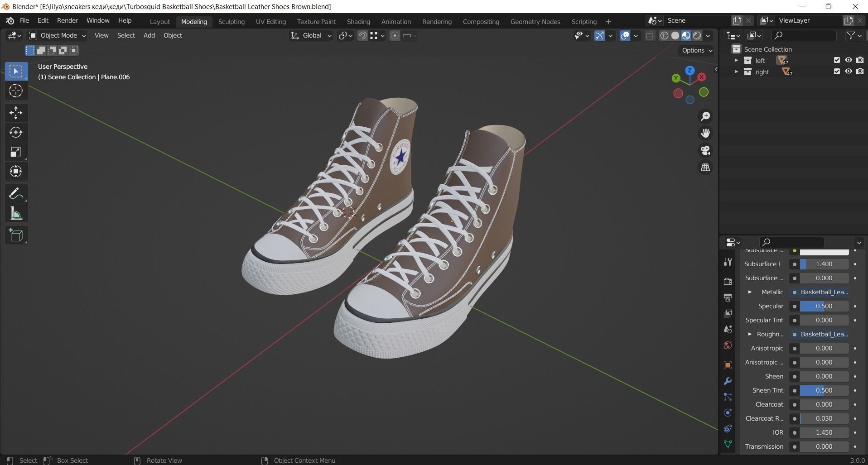Select the Scale tool
868x465 pixels.
pyautogui.click(x=16, y=152)
